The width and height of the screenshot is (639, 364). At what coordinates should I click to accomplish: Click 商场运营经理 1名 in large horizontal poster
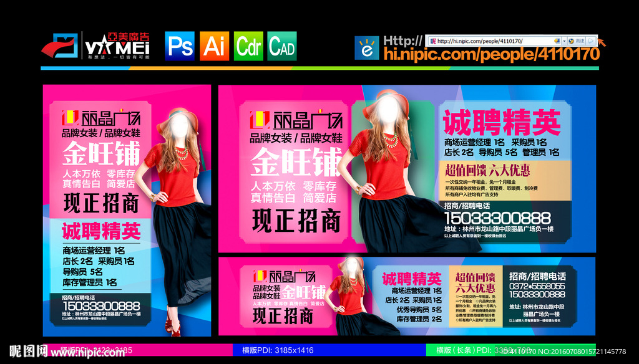tap(474, 143)
